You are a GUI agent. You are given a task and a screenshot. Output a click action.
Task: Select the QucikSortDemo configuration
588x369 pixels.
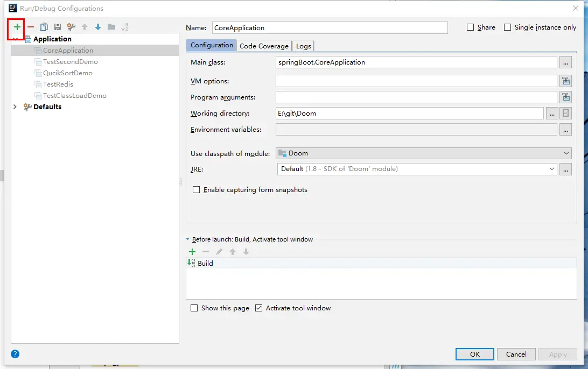click(x=95, y=73)
